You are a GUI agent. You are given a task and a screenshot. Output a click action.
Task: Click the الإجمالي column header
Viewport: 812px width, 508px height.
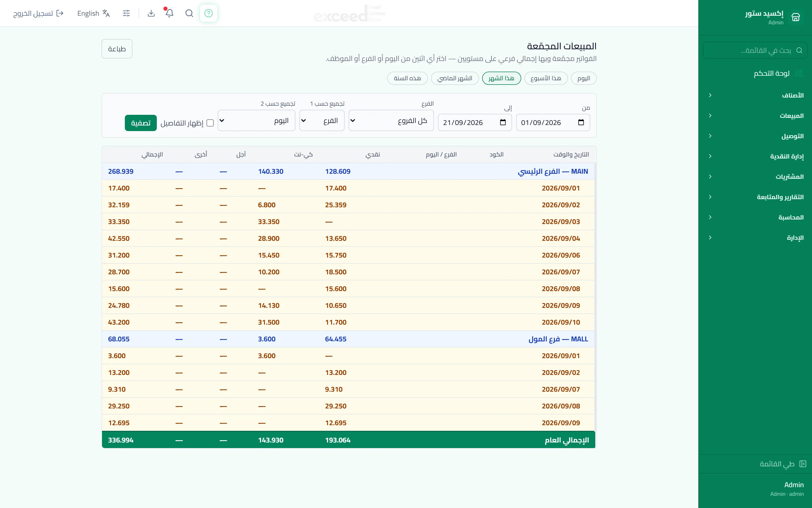point(152,154)
